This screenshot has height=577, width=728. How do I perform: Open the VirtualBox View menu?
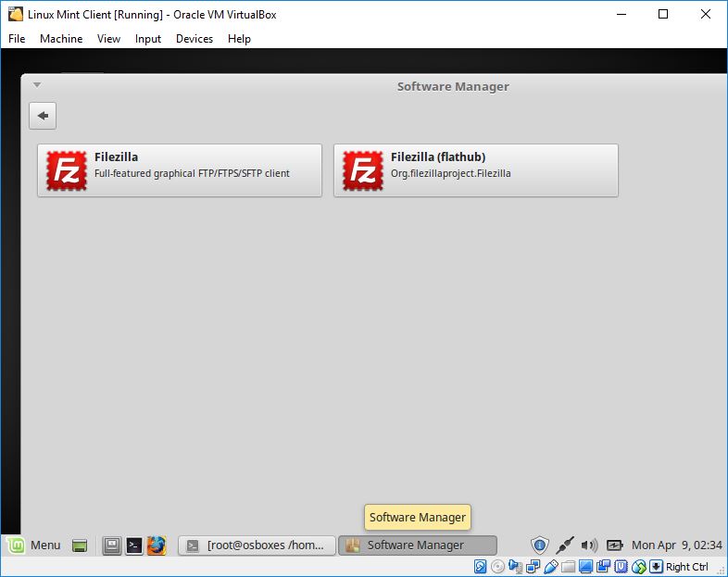108,39
